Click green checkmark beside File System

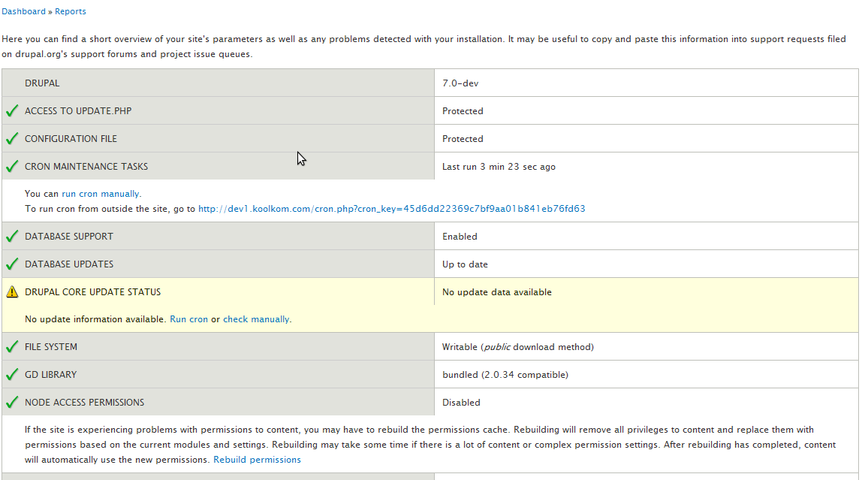[12, 347]
